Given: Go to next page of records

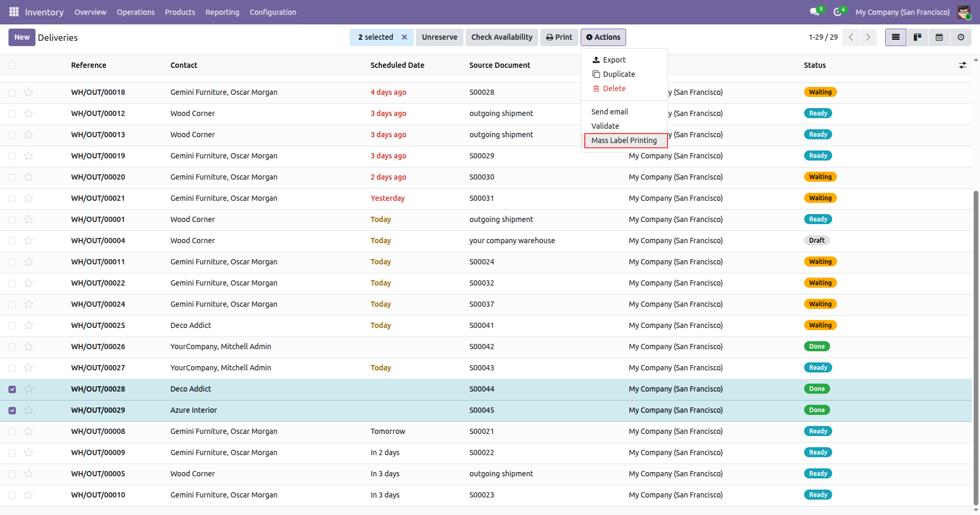Looking at the screenshot, I should pos(868,37).
